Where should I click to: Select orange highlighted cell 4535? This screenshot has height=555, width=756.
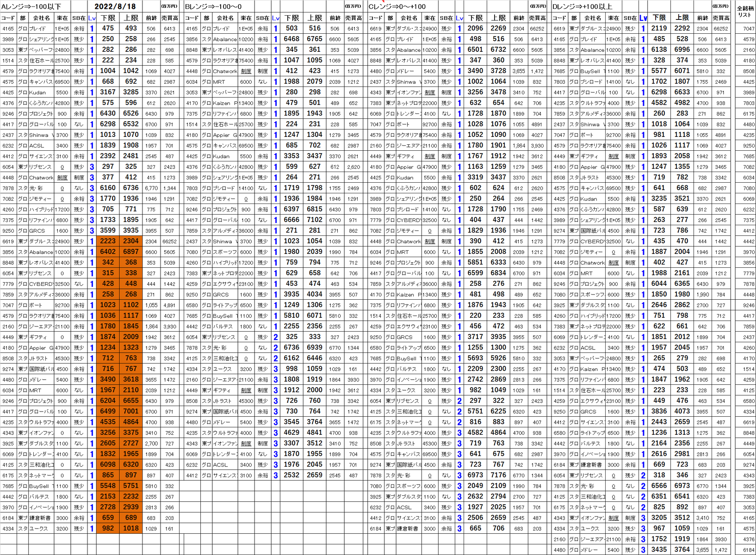(x=108, y=422)
